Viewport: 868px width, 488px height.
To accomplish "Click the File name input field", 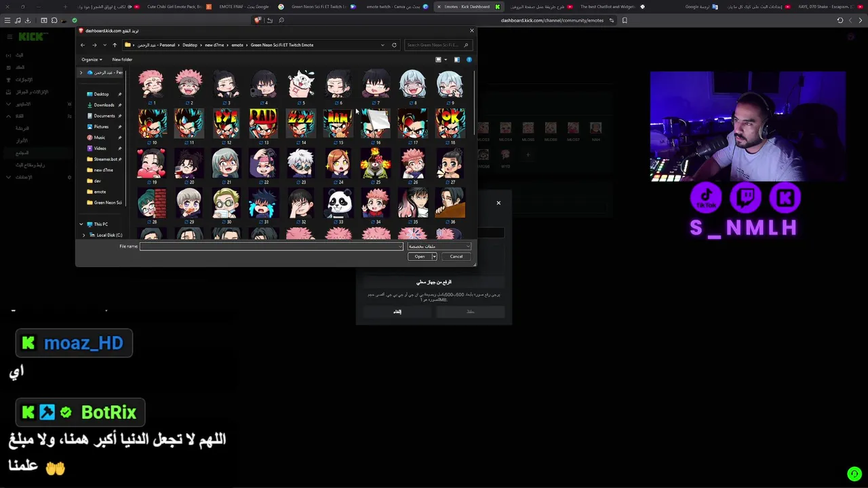I will click(271, 246).
